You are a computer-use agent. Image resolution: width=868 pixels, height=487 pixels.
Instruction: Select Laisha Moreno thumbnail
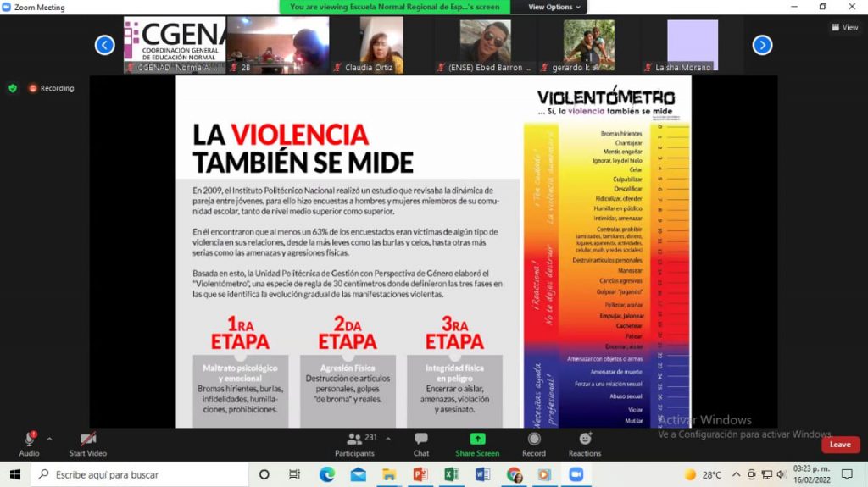(693, 45)
